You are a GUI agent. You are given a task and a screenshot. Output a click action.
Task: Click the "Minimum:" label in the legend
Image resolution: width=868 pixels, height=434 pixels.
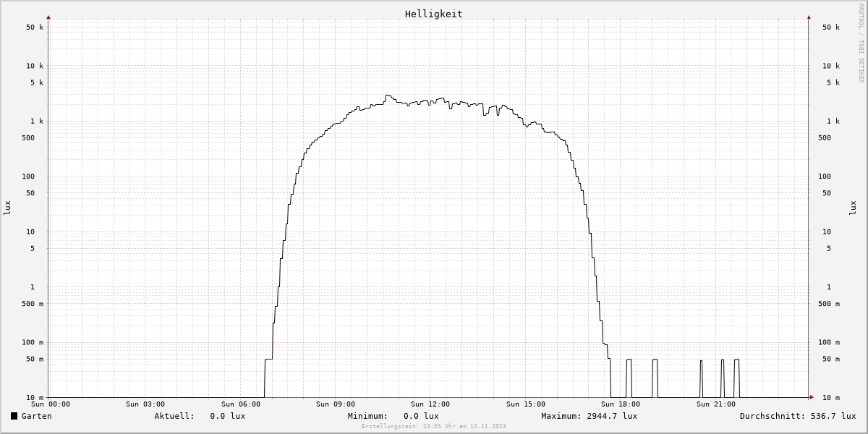pyautogui.click(x=368, y=416)
